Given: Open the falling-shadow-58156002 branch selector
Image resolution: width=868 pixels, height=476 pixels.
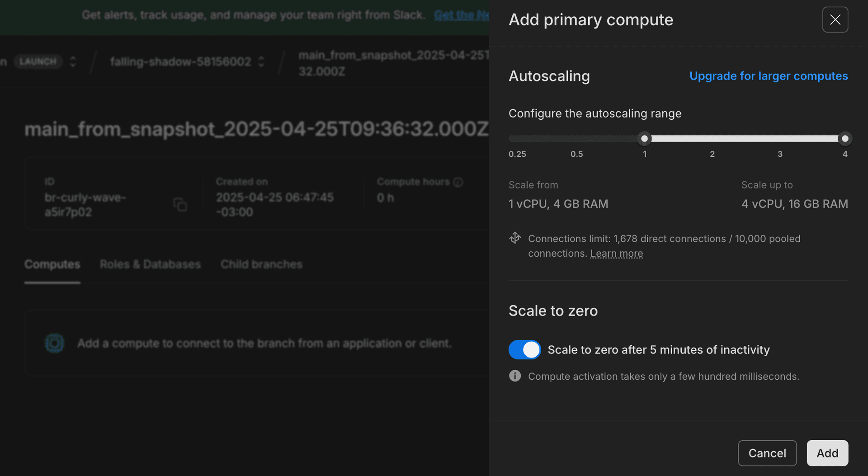Looking at the screenshot, I should click(x=261, y=61).
